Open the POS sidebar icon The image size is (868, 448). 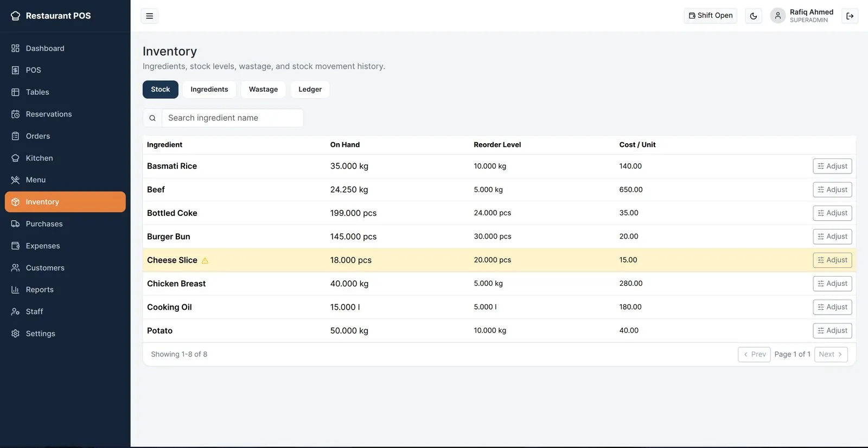(x=15, y=70)
